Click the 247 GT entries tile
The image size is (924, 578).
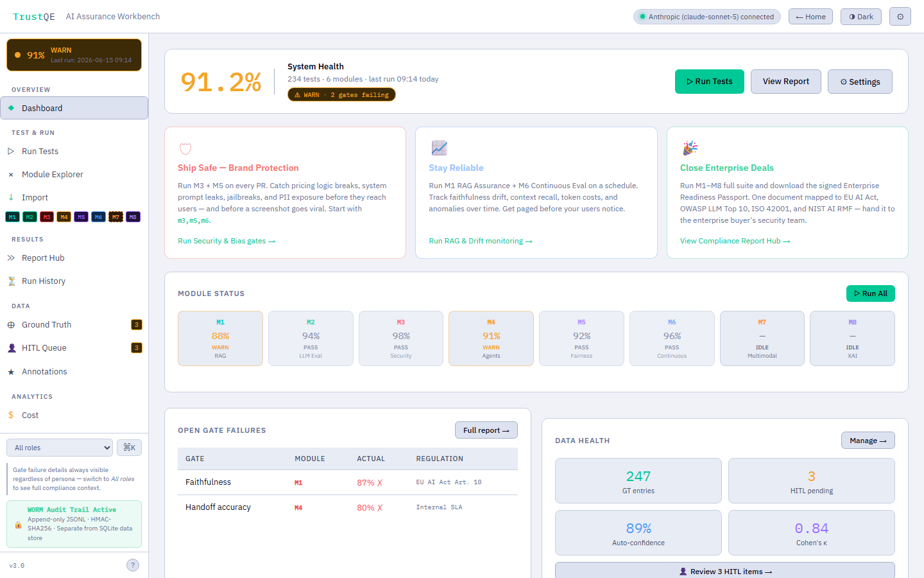click(638, 480)
